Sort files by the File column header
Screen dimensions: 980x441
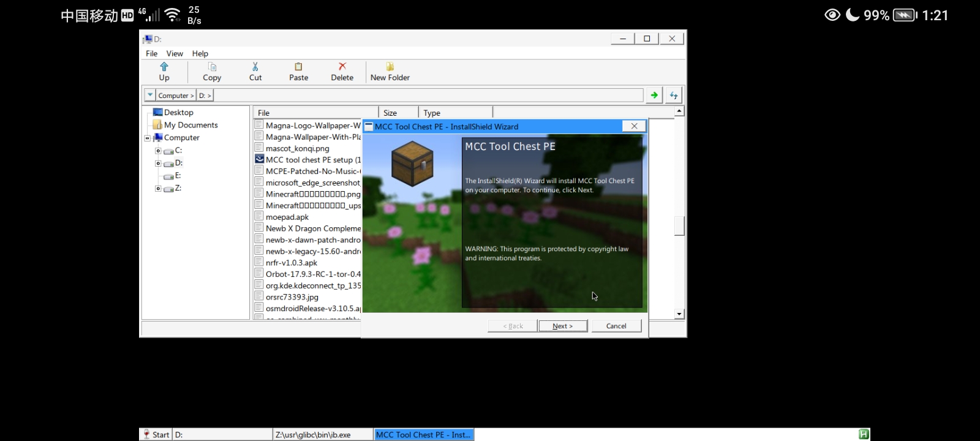pyautogui.click(x=315, y=113)
